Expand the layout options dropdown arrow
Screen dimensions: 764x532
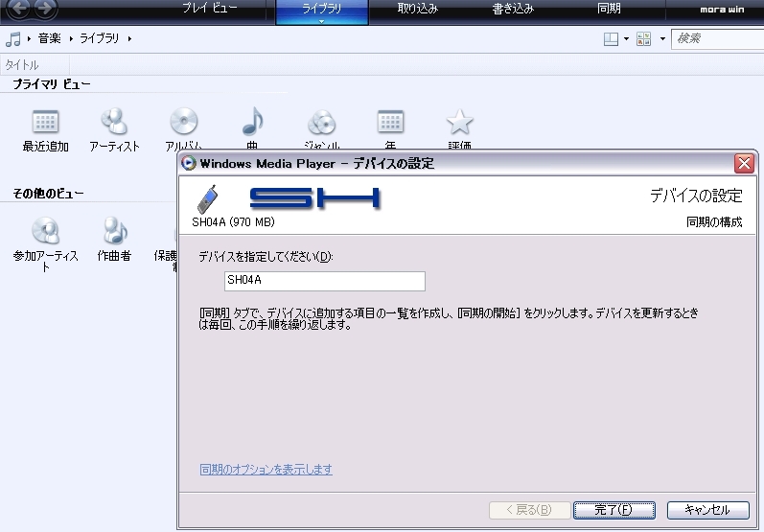(x=626, y=39)
